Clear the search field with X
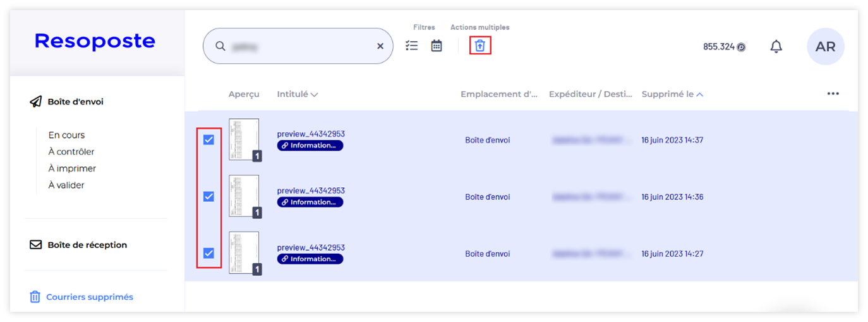868x322 pixels. coord(380,46)
